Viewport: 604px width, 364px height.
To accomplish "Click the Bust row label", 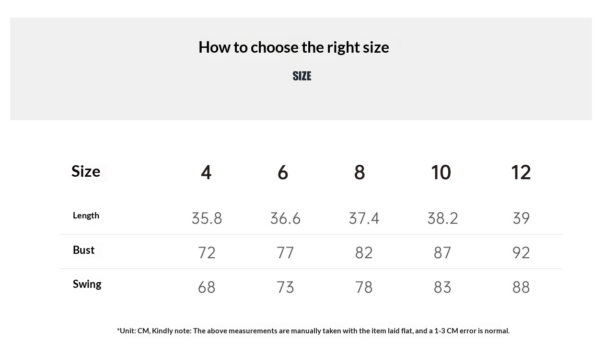I will 83,250.
